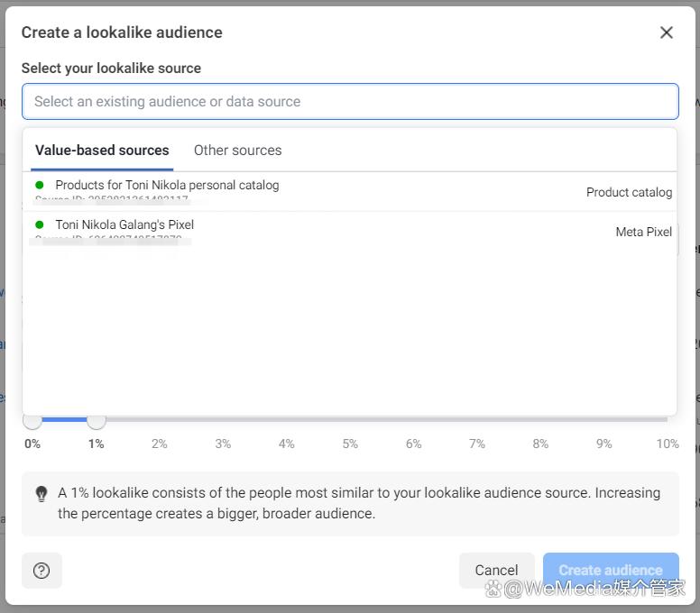Click the 8% tick on audience slider
This screenshot has width=700, height=613.
(540, 444)
